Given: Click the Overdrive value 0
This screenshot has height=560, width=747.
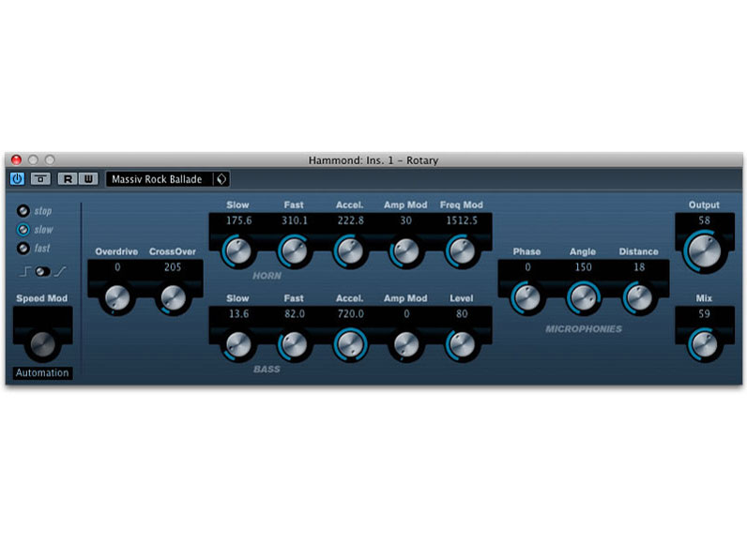Looking at the screenshot, I should 117,267.
